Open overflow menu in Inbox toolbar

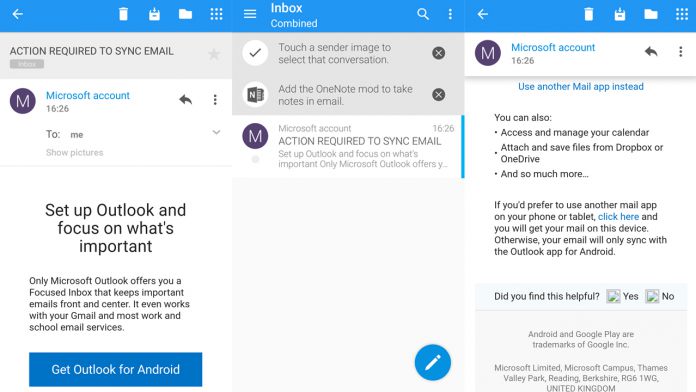[x=450, y=14]
